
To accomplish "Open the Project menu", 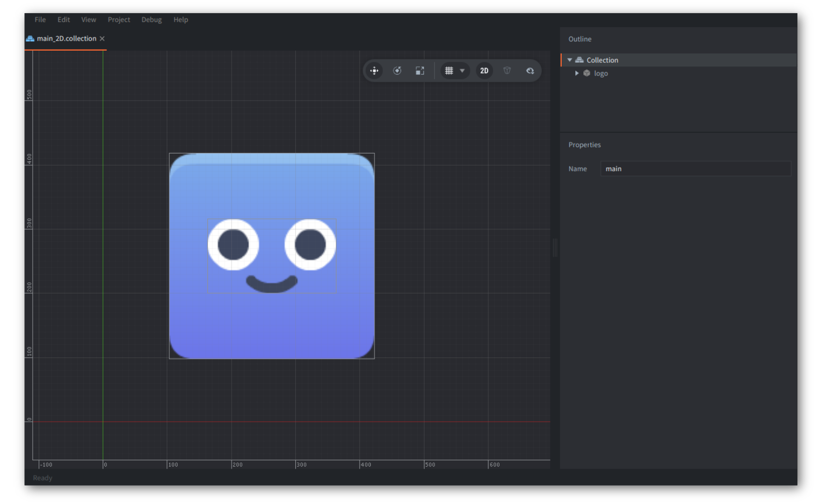I will [119, 20].
